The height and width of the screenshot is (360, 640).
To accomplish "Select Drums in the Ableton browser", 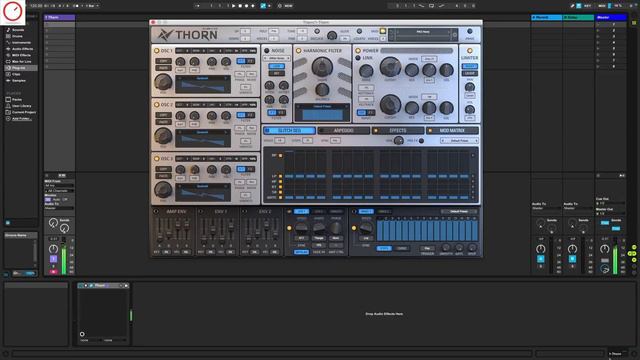I will [x=17, y=36].
